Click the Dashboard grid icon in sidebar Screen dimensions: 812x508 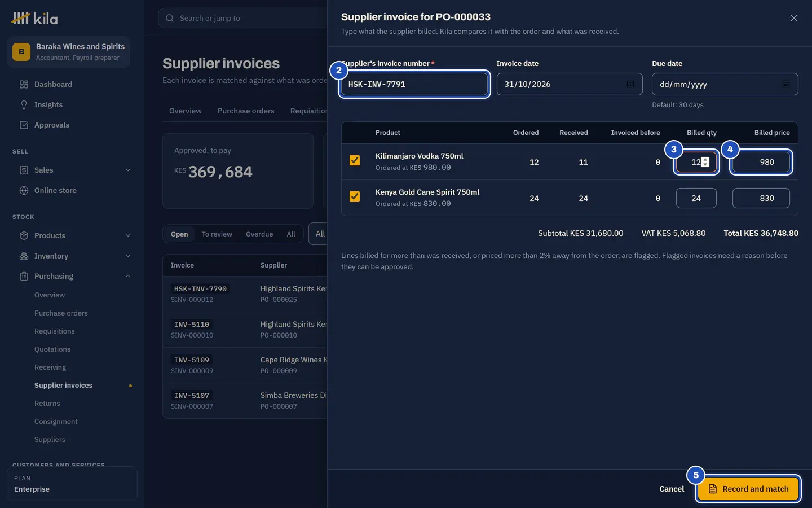[x=24, y=85]
